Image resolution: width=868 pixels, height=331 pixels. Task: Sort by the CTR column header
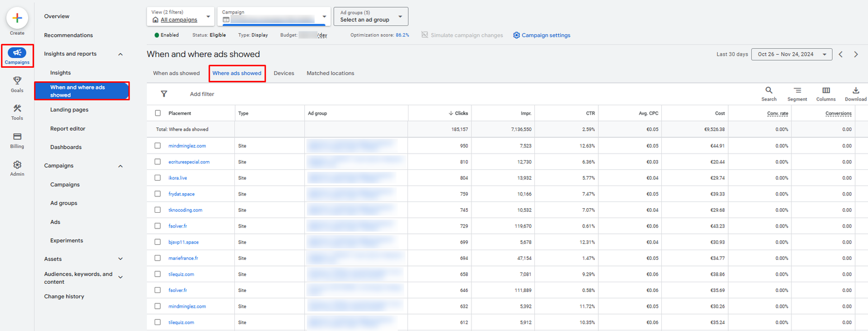[x=590, y=113]
